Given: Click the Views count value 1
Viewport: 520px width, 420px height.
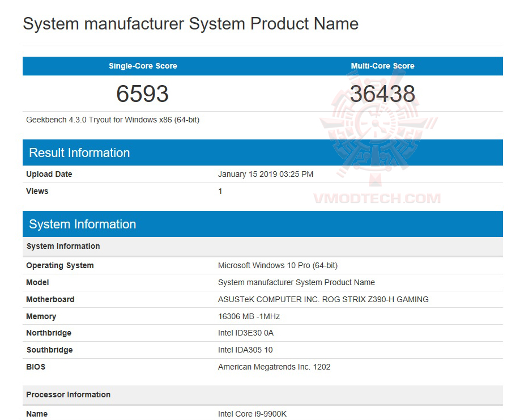Looking at the screenshot, I should coord(220,191).
